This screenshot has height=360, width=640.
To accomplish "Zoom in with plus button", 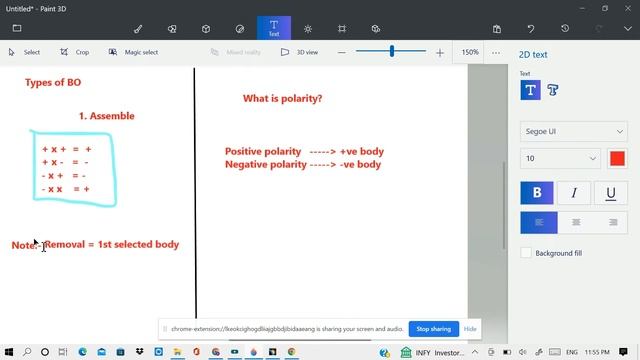I will [440, 53].
